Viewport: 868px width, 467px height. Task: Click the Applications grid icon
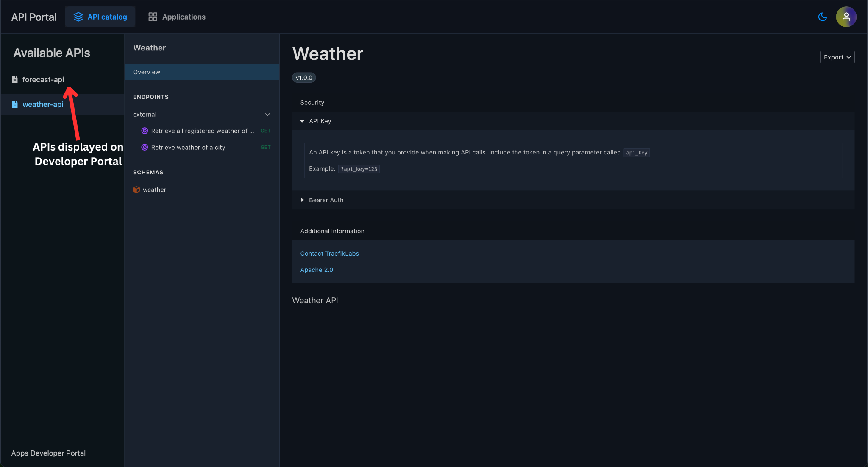point(153,17)
